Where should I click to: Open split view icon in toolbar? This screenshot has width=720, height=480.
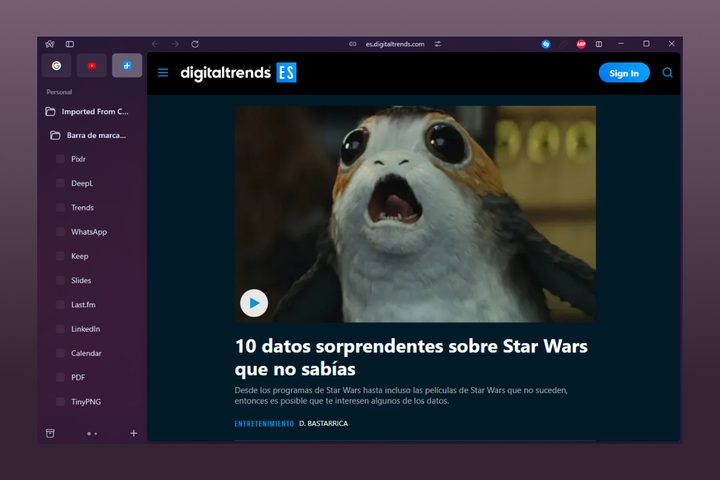tap(599, 44)
